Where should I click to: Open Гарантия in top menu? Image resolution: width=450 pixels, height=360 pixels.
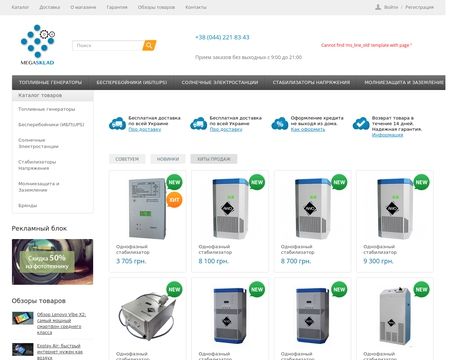(117, 7)
